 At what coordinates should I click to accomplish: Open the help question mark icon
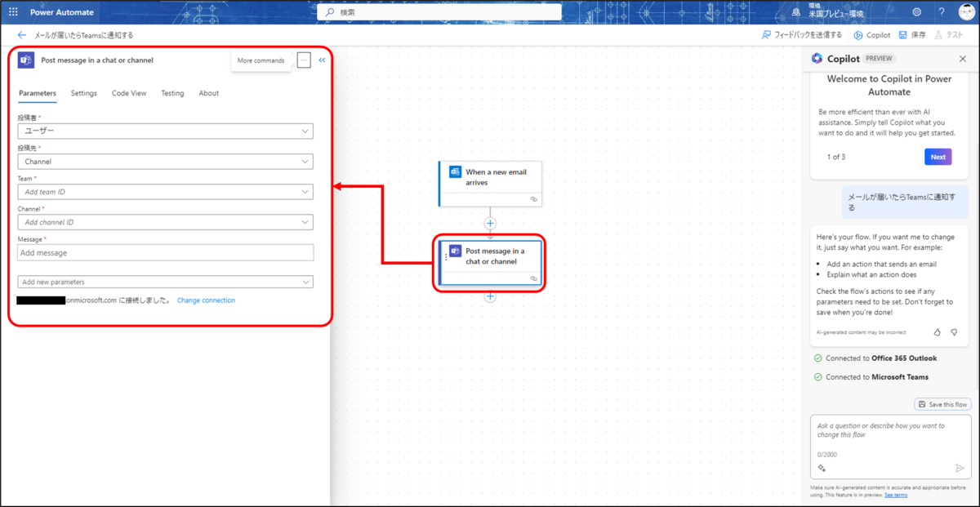pyautogui.click(x=941, y=12)
